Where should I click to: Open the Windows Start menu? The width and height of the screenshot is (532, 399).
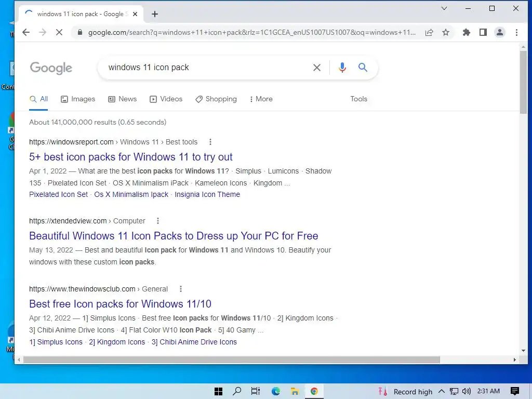219,392
